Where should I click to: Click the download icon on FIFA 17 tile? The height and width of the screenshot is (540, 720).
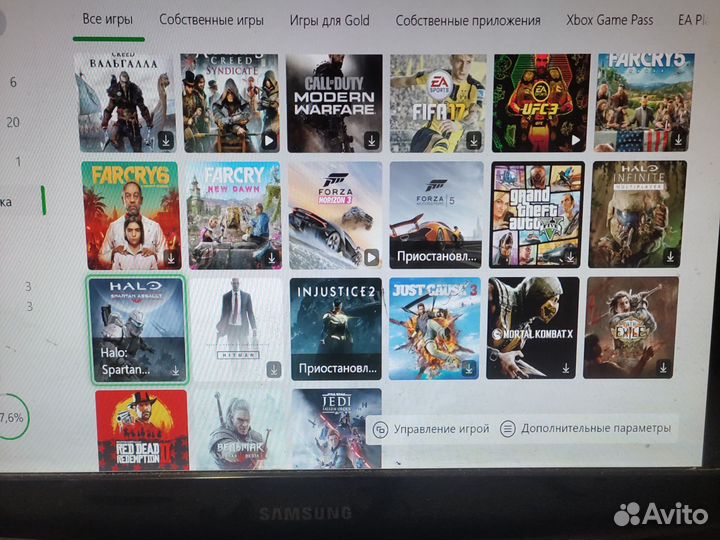click(473, 140)
